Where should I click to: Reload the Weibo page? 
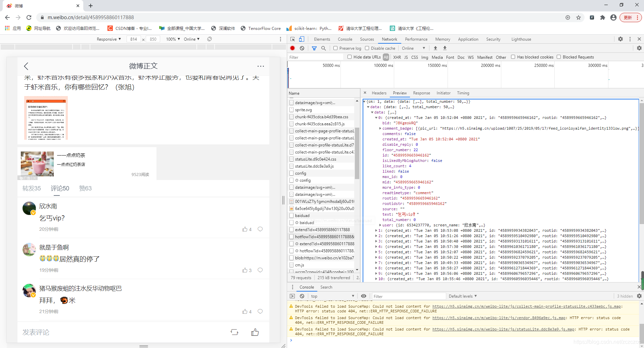coord(29,17)
